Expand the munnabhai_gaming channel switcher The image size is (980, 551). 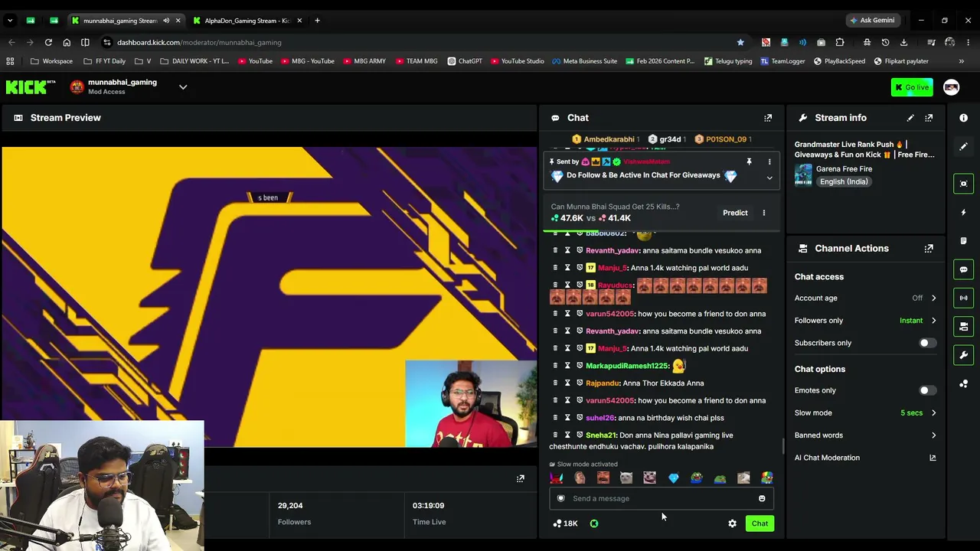click(183, 87)
